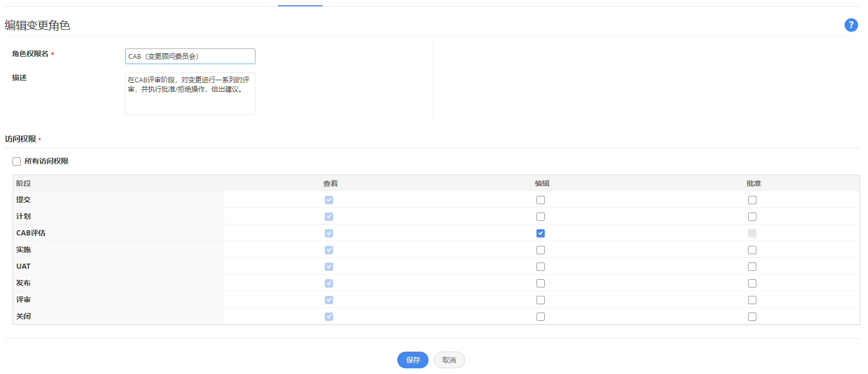The image size is (868, 374).
Task: Enable 编辑 permission for 提交 stage
Action: point(541,200)
